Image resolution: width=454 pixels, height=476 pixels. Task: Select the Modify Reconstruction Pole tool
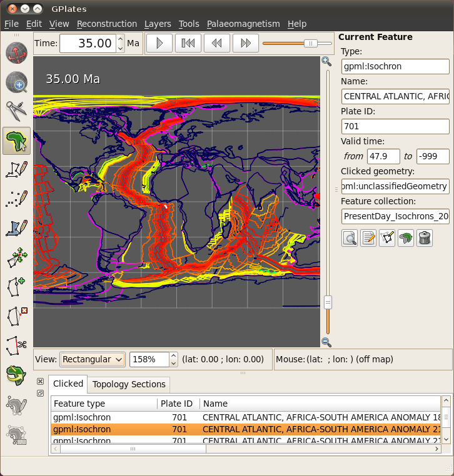pyautogui.click(x=16, y=375)
